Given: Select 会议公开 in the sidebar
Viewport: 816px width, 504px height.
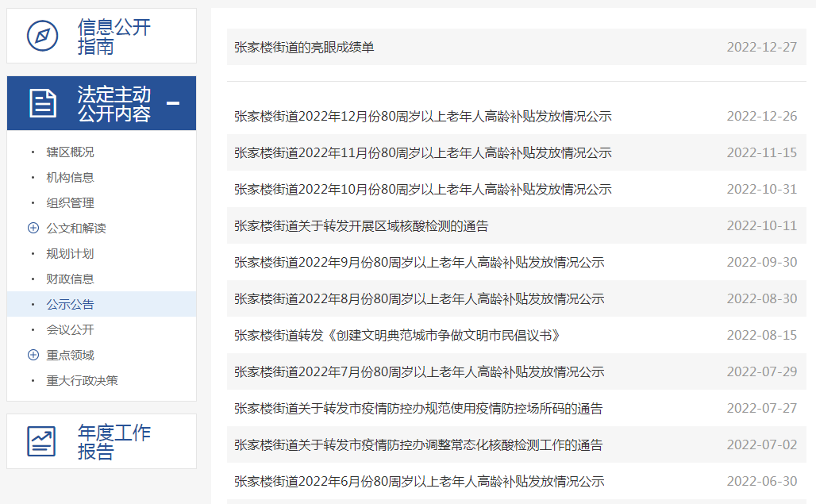Looking at the screenshot, I should tap(71, 329).
